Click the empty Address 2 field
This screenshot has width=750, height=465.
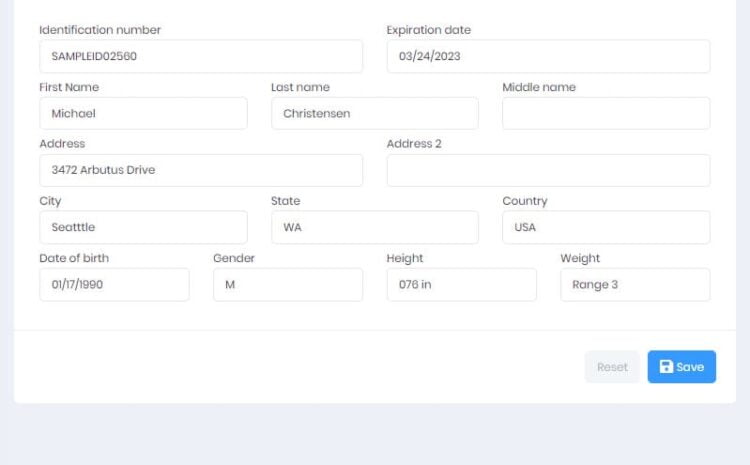(x=548, y=170)
